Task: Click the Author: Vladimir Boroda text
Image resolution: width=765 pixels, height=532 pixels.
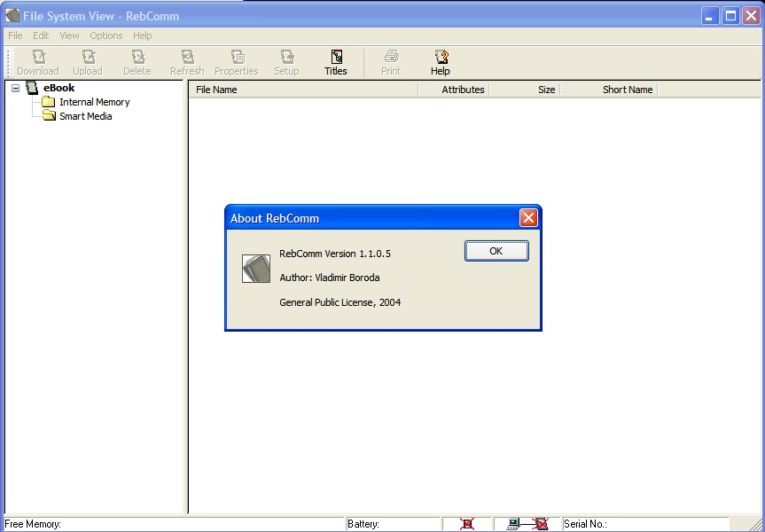Action: coord(330,278)
